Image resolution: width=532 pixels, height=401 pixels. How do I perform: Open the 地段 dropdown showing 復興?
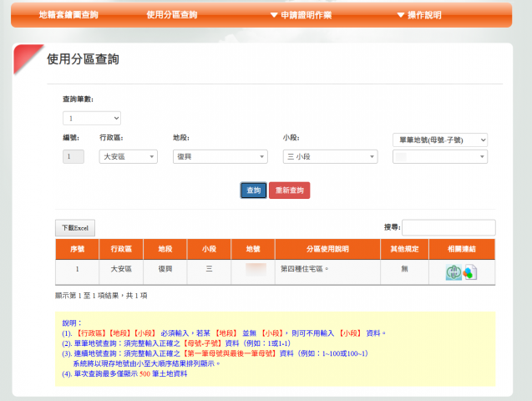pyautogui.click(x=220, y=157)
